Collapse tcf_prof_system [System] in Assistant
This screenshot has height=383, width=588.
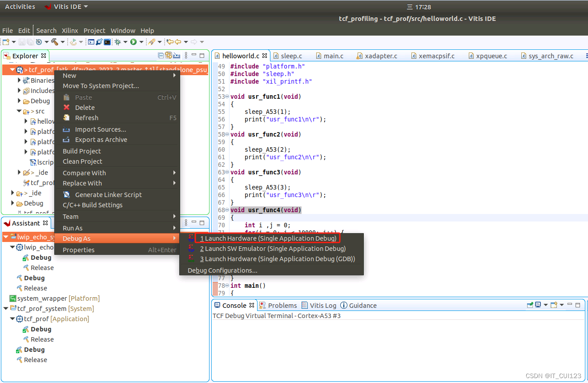coord(5,309)
